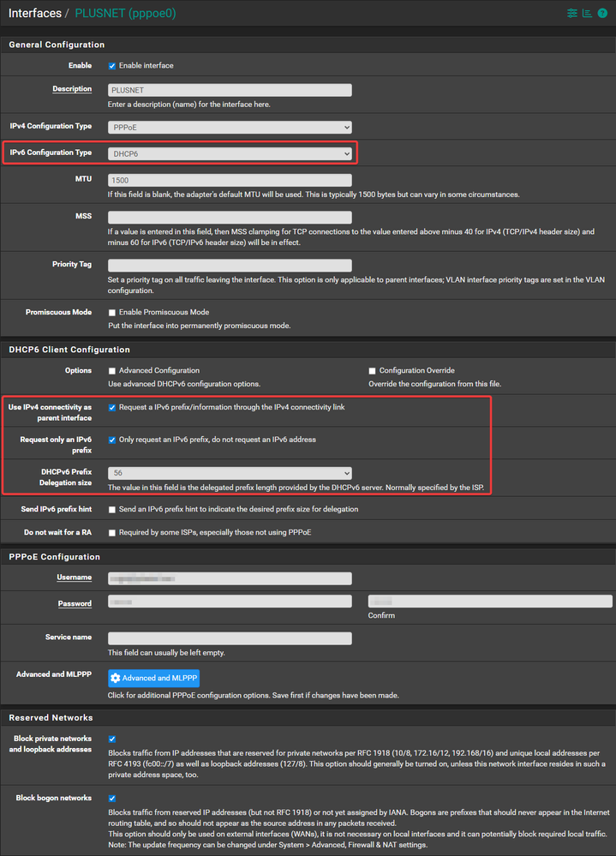Uncheck Block bogon networks
Viewport: 616px width, 856px height.
[112, 798]
